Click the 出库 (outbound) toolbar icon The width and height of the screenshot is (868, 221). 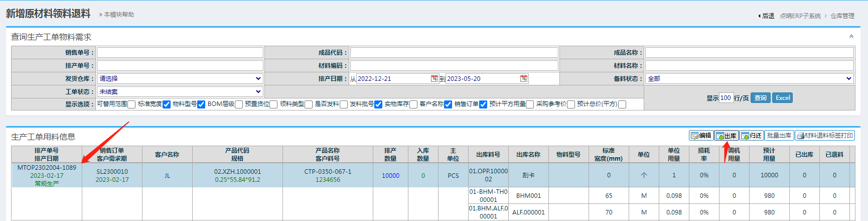click(x=720, y=136)
